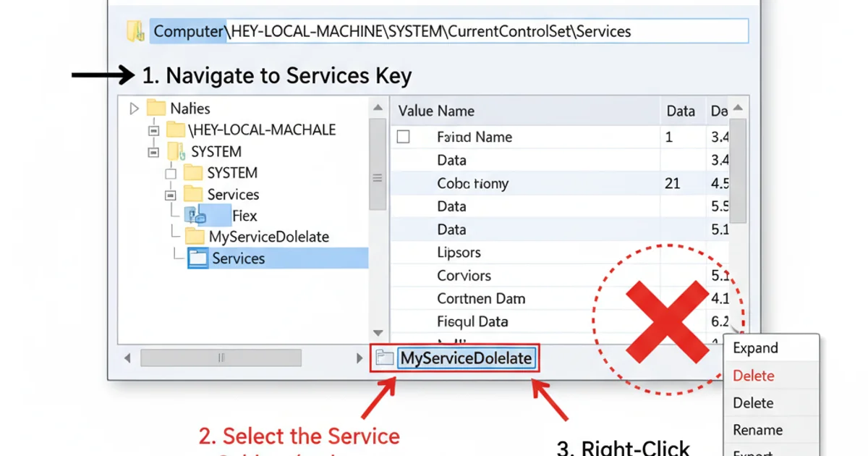Click the tree pane horizontal scrollbar thumb
Screen dimensions: 868x456
pyautogui.click(x=221, y=358)
